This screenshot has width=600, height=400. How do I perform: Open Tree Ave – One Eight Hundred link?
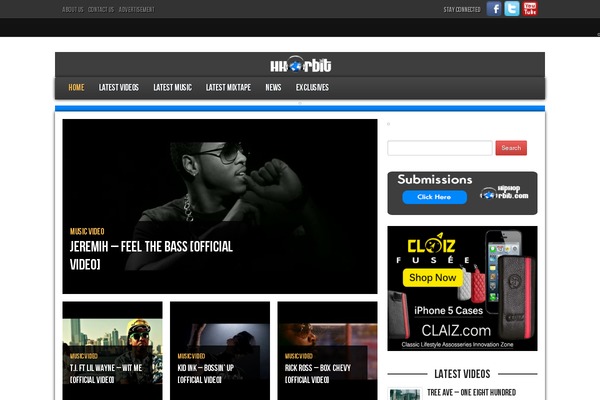[x=471, y=392]
